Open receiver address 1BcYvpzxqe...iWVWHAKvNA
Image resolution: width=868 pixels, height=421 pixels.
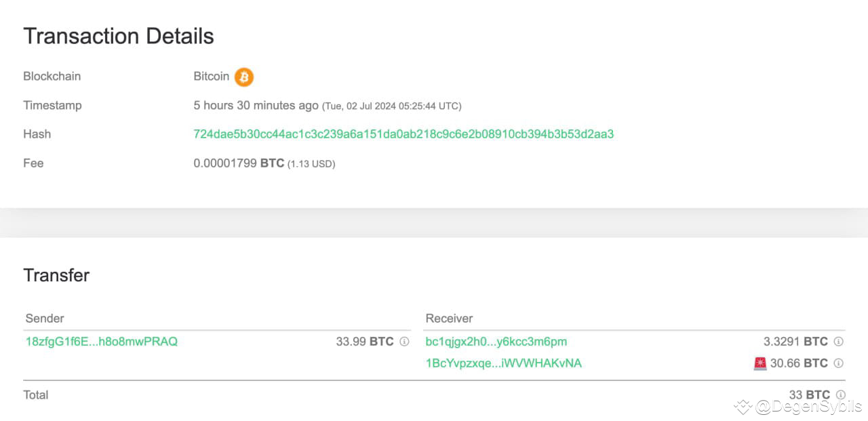point(503,363)
